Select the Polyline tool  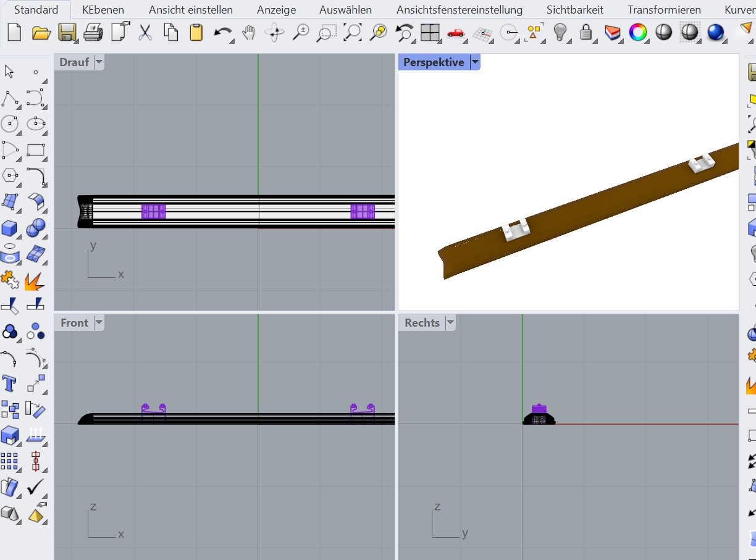(x=10, y=98)
